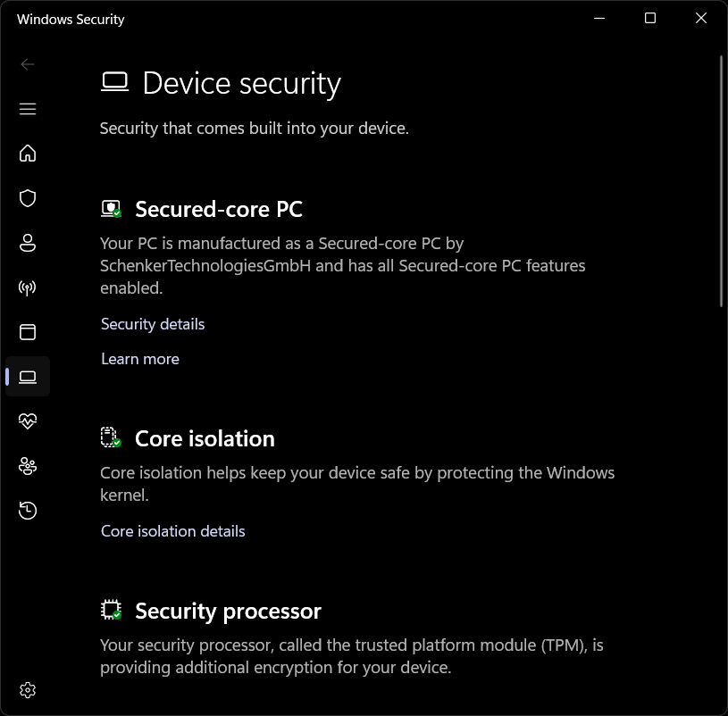Click the Core isolation chip icon
728x716 pixels.
pyautogui.click(x=111, y=437)
